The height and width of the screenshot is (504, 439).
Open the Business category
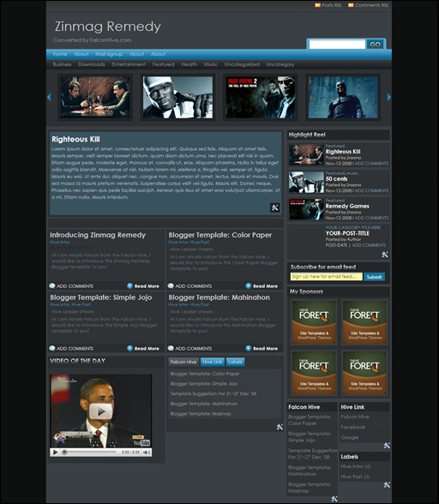[x=62, y=64]
